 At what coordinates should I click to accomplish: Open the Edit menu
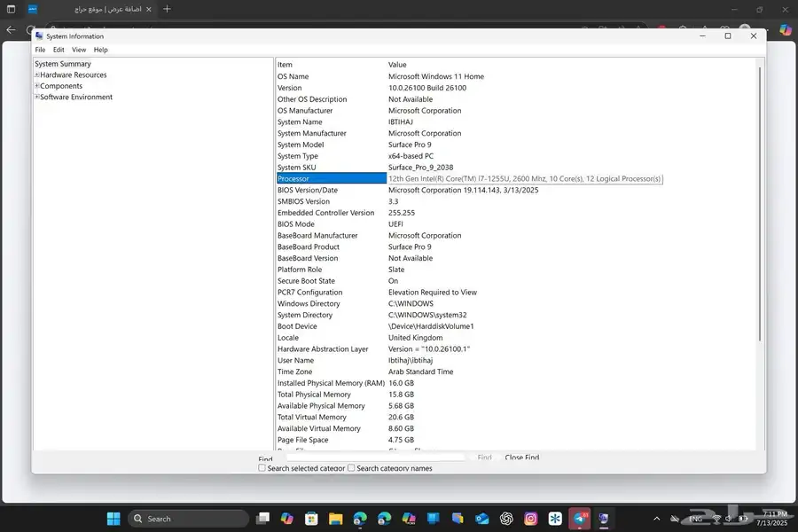point(59,50)
